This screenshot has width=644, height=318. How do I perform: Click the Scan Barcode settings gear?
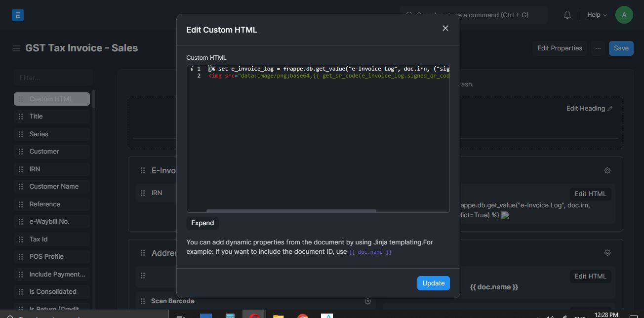368,301
